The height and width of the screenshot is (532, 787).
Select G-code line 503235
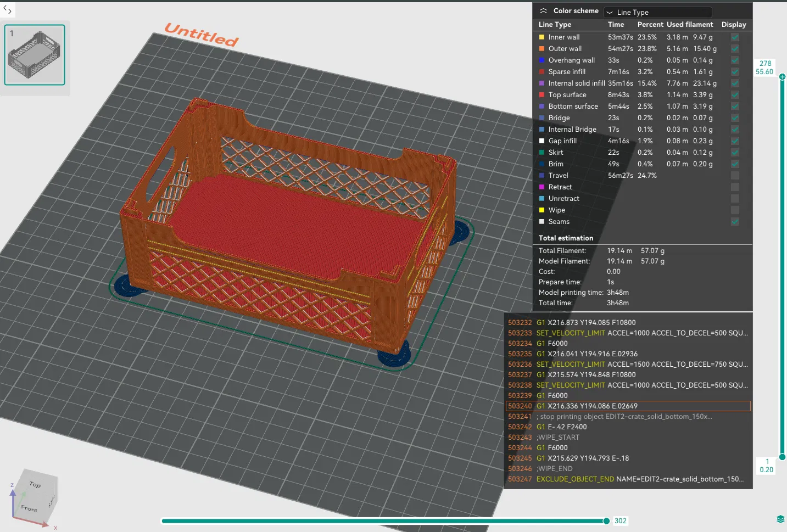[x=628, y=354]
